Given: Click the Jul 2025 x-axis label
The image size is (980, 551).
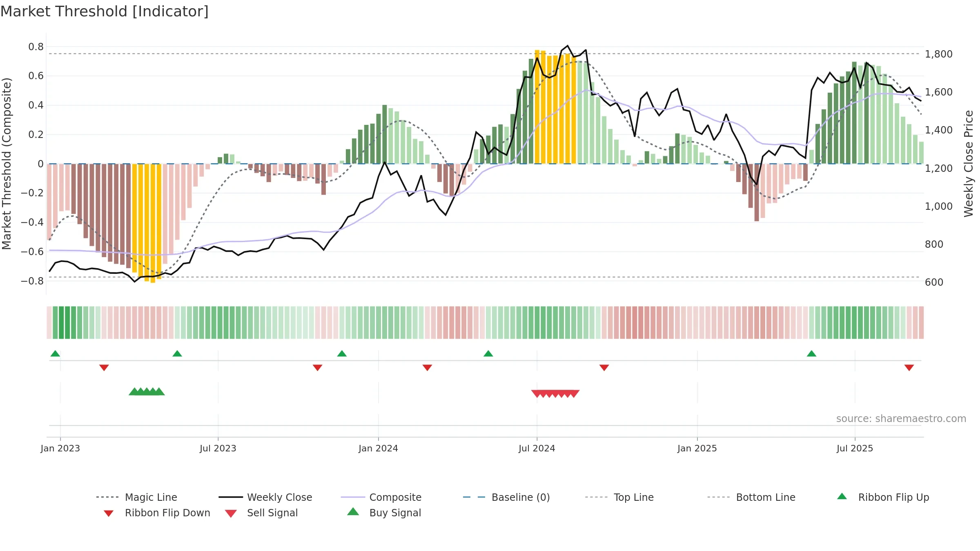Looking at the screenshot, I should tap(855, 448).
